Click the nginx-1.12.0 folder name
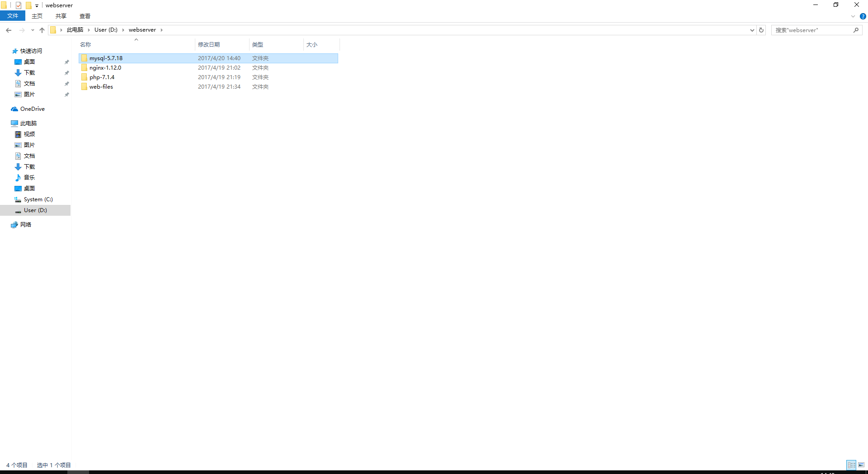 [x=105, y=68]
